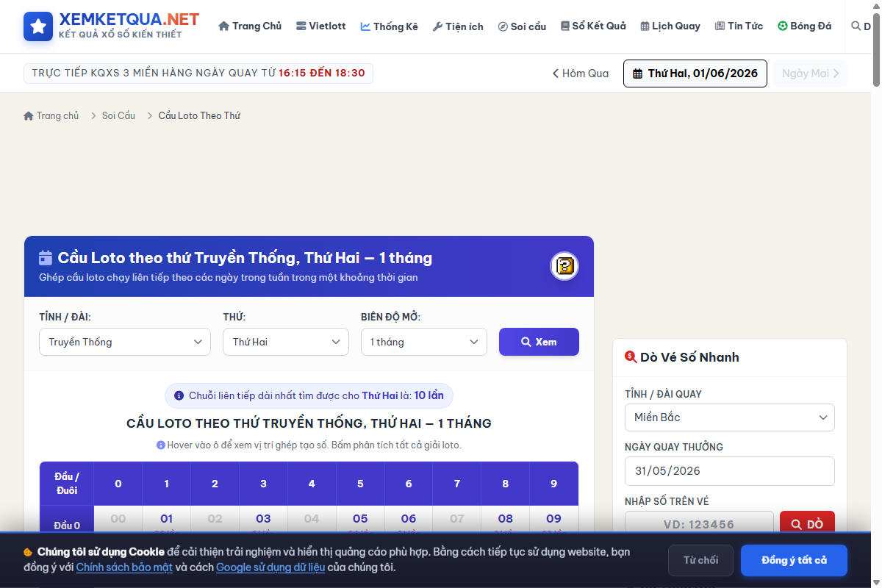Open the Sổ Kết Quả menu
The image size is (882, 588).
593,26
